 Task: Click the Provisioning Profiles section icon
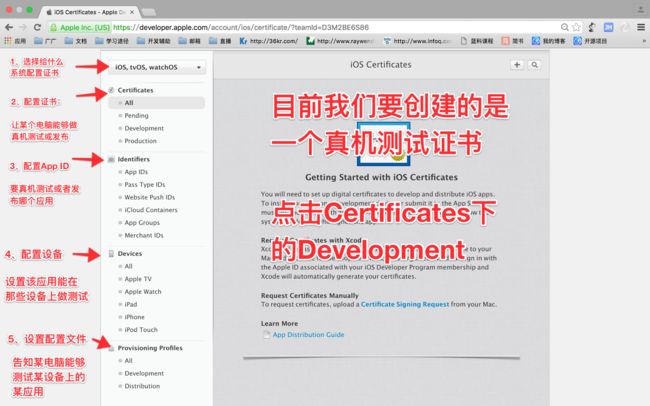[x=111, y=348]
